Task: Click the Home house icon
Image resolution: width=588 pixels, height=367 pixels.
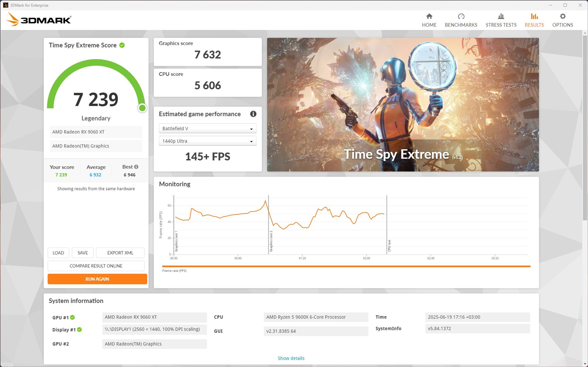Action: pos(429,16)
